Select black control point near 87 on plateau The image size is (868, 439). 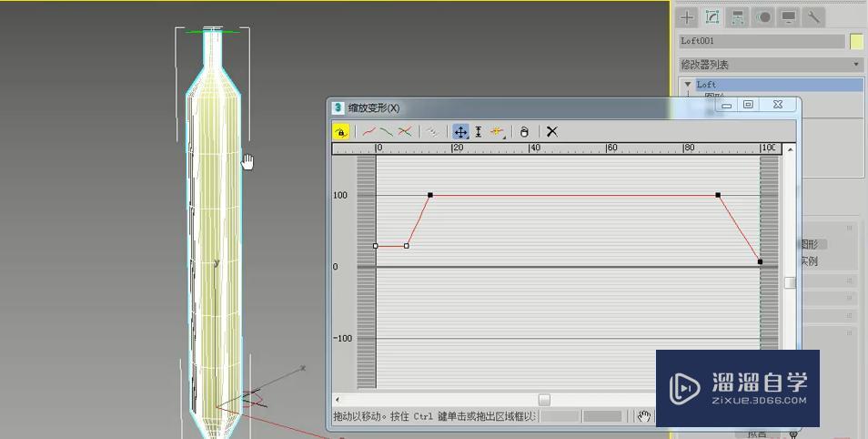click(x=718, y=195)
